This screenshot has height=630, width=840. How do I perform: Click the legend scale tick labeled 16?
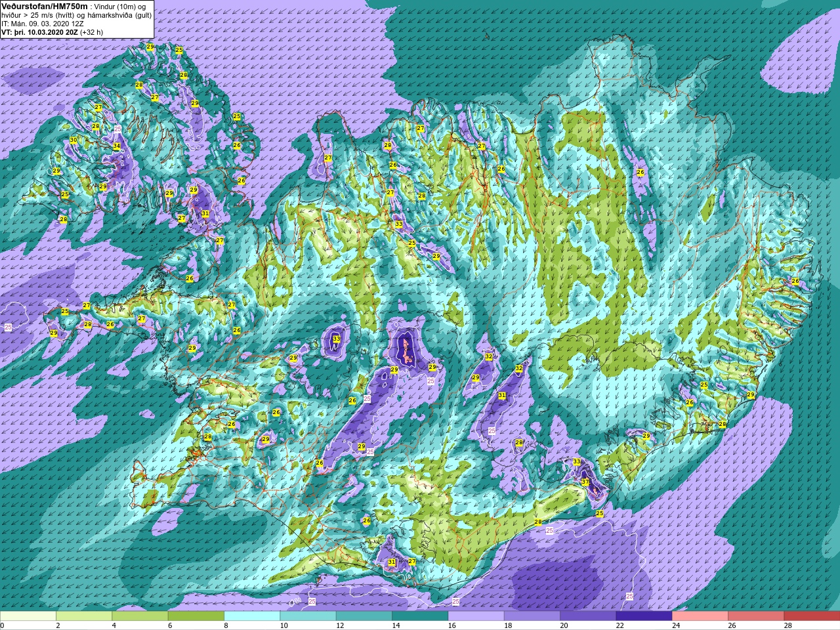tap(451, 625)
